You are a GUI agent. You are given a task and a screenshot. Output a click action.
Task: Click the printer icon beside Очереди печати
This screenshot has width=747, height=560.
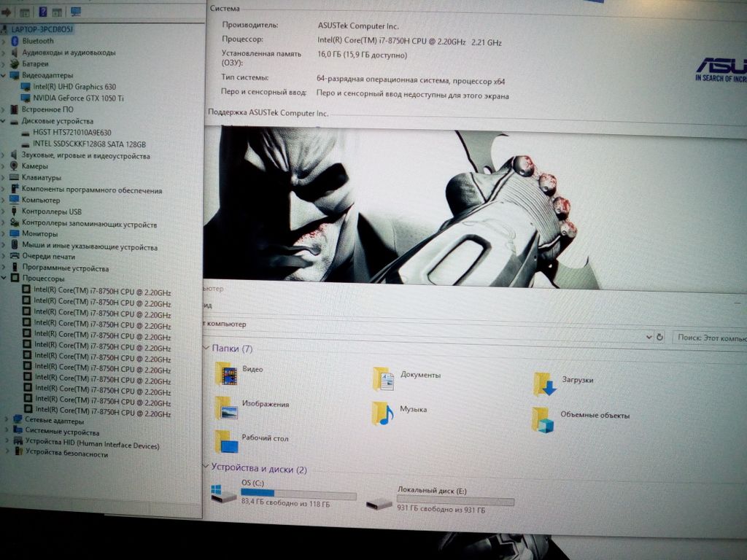pos(15,256)
